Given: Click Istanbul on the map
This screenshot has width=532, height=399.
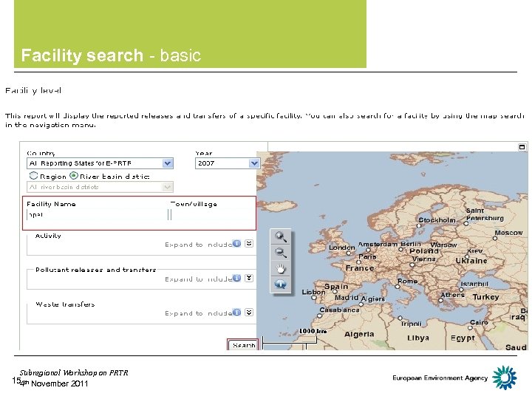Looking at the screenshot, I should [x=474, y=284].
